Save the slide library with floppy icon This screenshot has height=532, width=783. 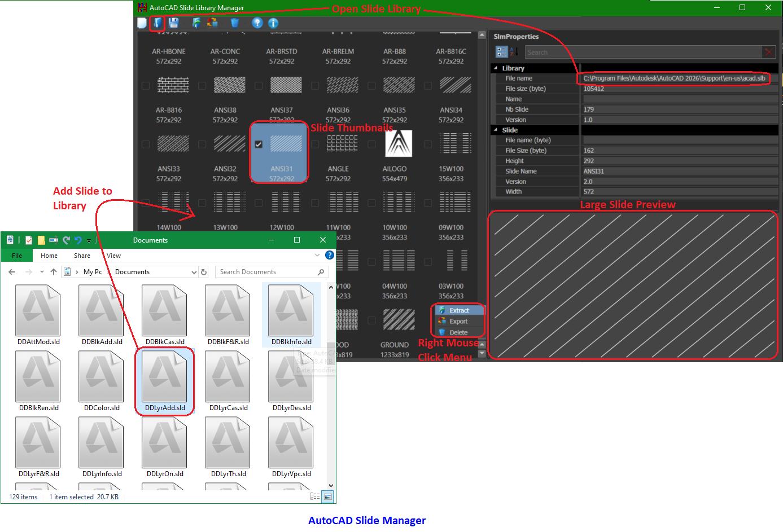coord(173,23)
